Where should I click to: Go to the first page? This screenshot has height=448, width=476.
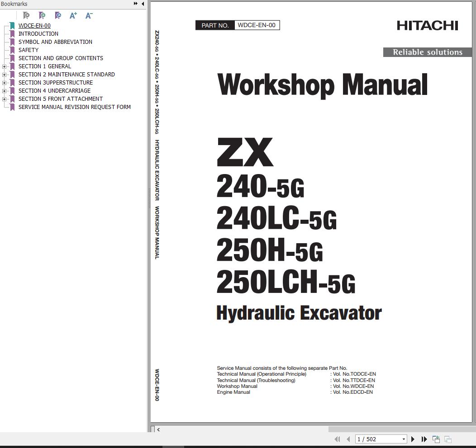click(x=337, y=439)
